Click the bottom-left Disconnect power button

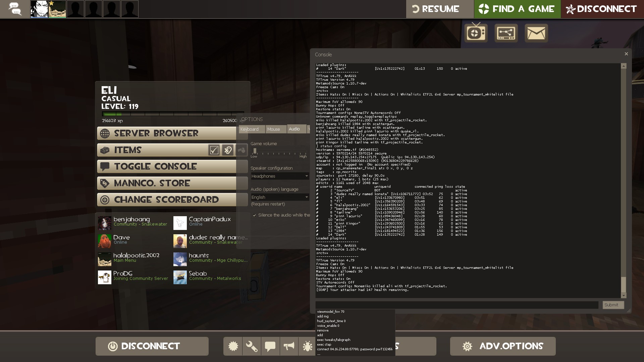tap(152, 346)
